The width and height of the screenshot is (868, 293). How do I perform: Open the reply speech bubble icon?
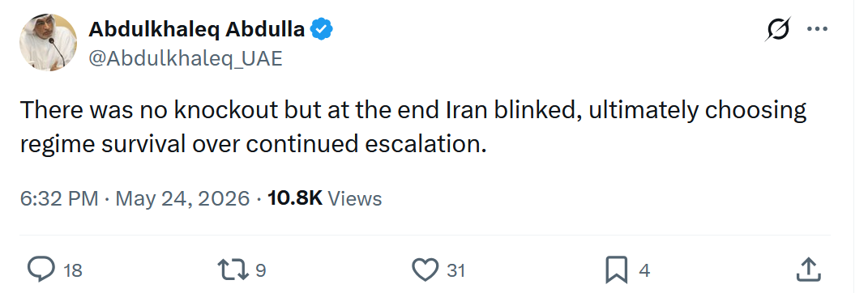click(x=41, y=270)
